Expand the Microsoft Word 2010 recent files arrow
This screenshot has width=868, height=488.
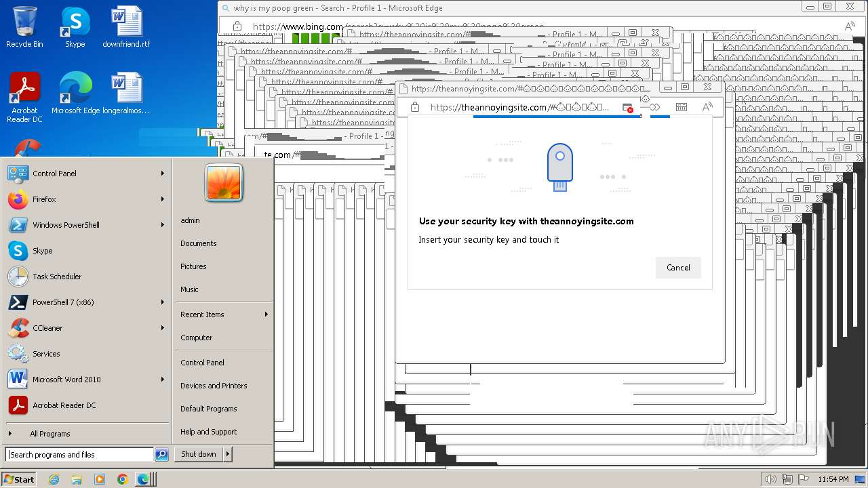pos(163,380)
